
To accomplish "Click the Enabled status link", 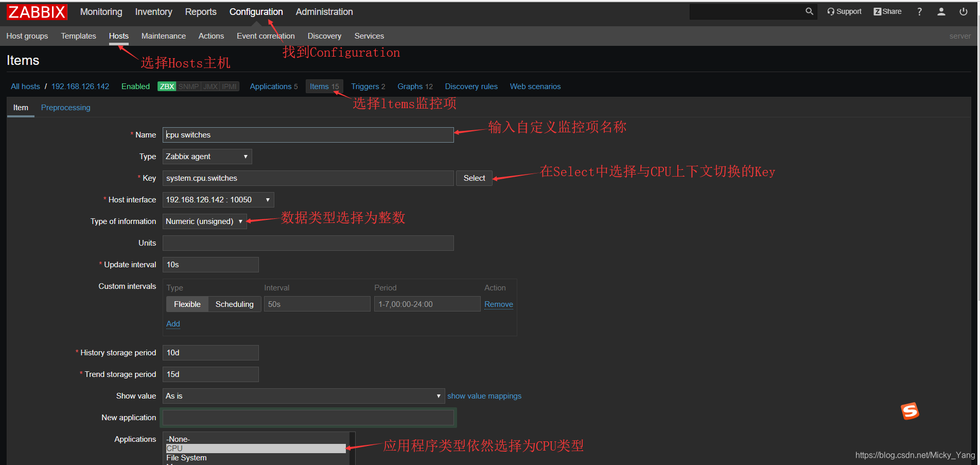I will [136, 87].
